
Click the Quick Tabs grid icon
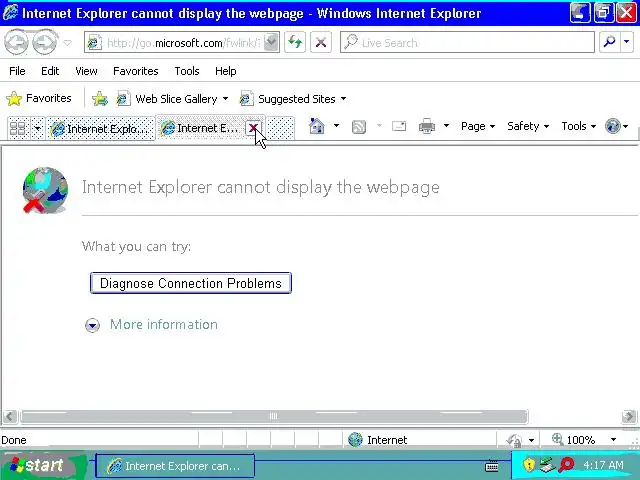pyautogui.click(x=18, y=129)
